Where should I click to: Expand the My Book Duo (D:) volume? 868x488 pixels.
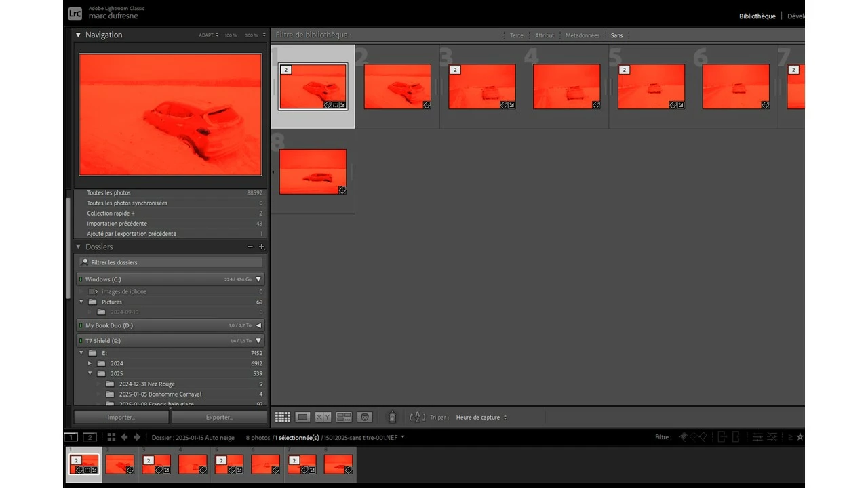coord(258,325)
